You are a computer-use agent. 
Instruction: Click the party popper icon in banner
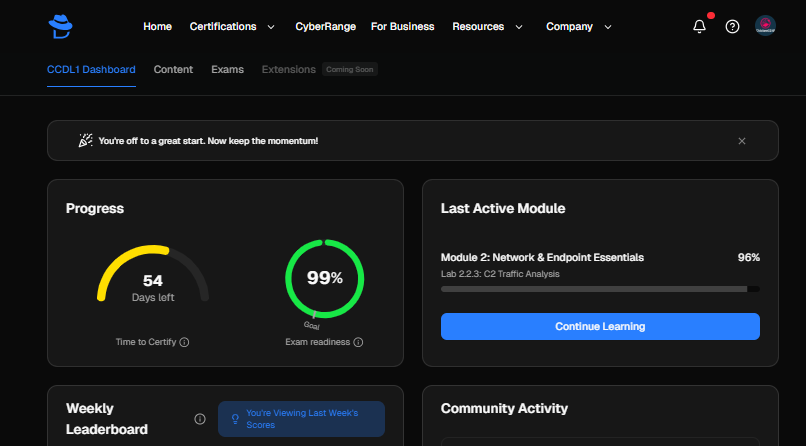pyautogui.click(x=85, y=140)
